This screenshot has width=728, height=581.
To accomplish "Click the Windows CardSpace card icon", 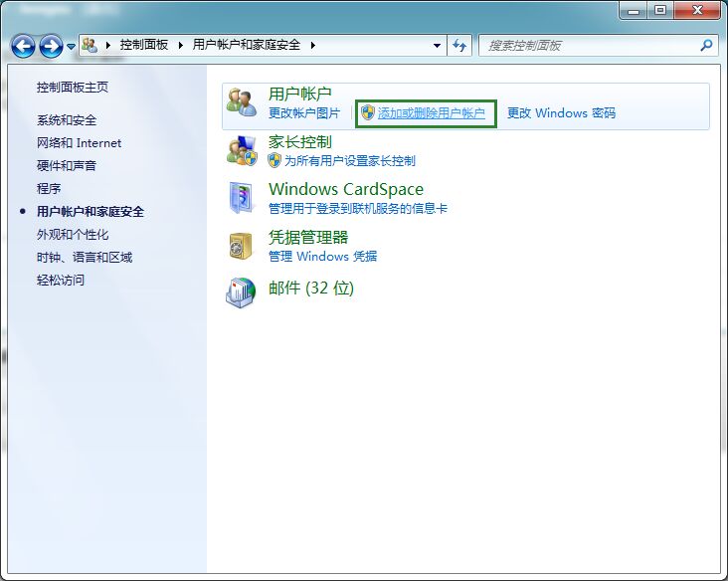I will tap(242, 198).
